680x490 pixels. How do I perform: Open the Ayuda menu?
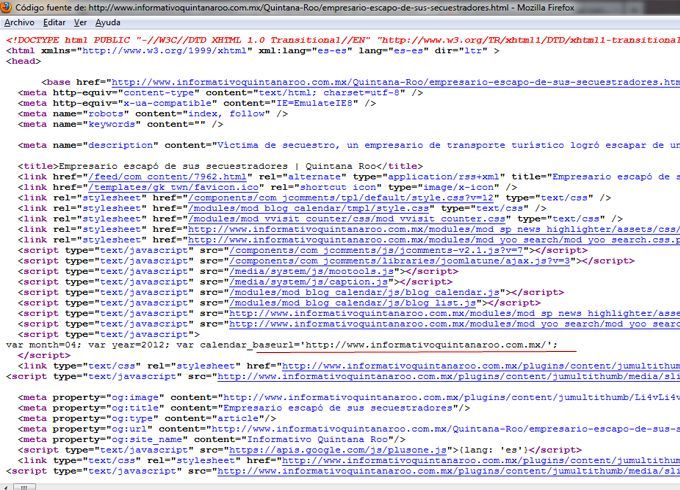[x=108, y=23]
